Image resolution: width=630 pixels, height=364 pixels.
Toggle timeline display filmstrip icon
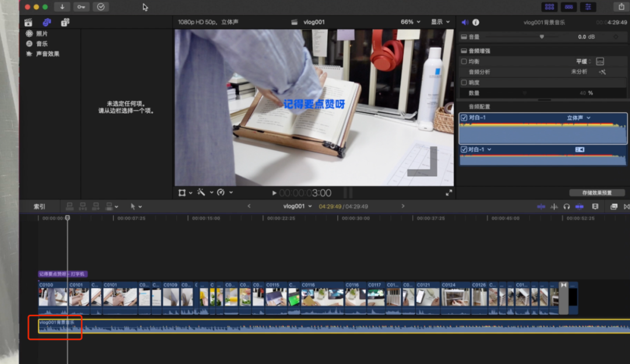click(x=569, y=7)
